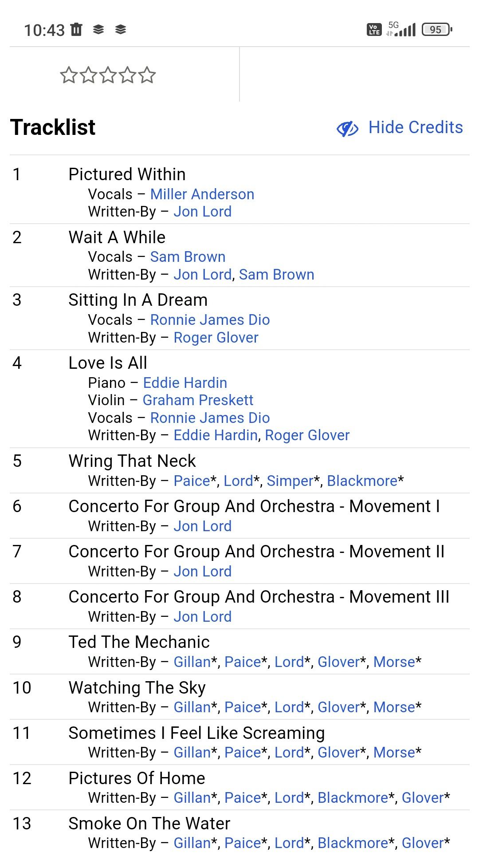Screen dimensions: 479x868
Task: Give a five star rating
Action: (147, 75)
